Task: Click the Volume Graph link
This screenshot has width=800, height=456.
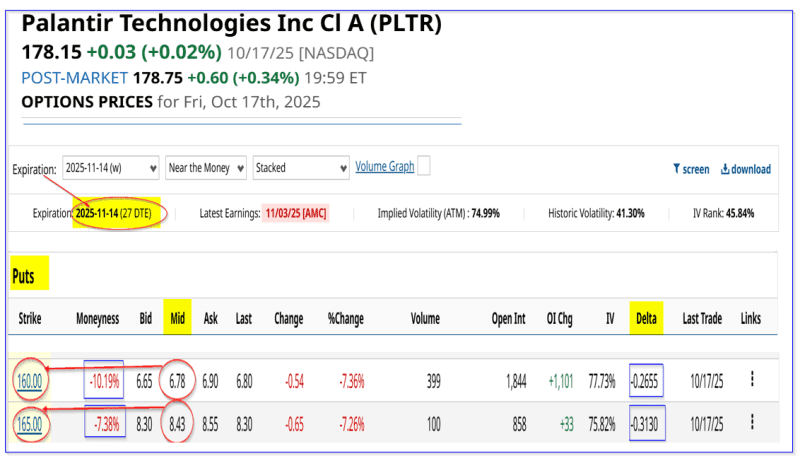Action: pos(384,167)
